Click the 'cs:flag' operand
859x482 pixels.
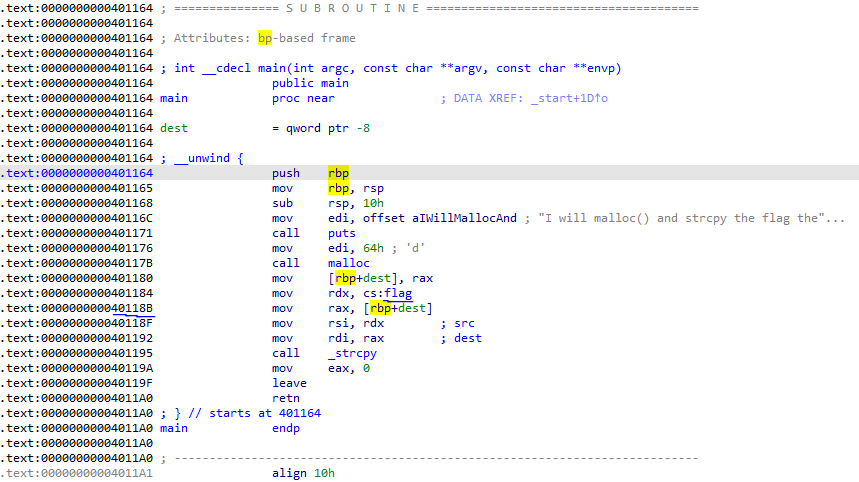[x=387, y=294]
